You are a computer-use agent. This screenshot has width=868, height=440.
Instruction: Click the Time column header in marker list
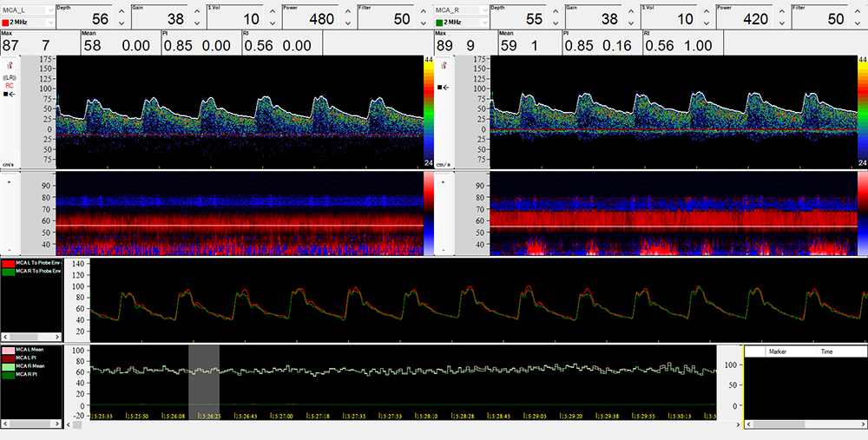click(x=825, y=352)
